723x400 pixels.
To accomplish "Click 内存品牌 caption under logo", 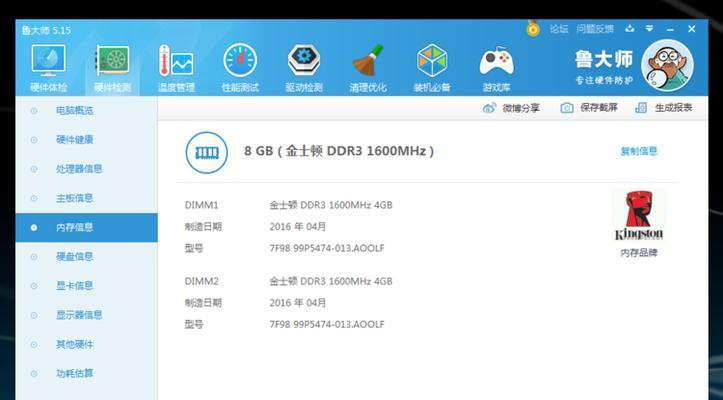I will point(639,253).
